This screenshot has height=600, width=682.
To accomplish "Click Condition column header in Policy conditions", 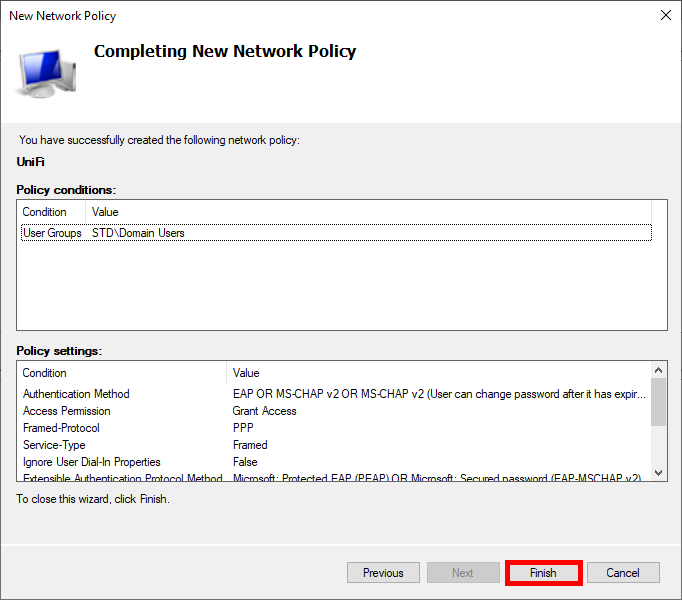I will (45, 212).
